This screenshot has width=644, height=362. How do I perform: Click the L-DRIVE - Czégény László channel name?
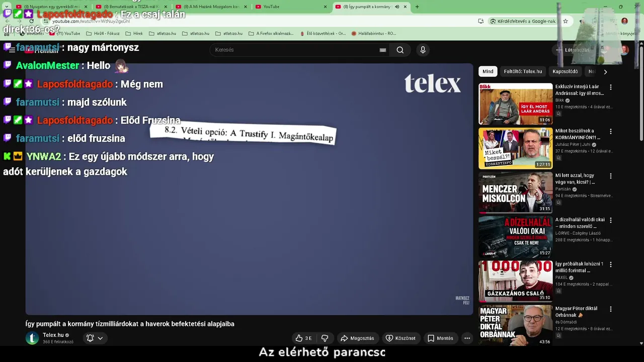point(578,233)
